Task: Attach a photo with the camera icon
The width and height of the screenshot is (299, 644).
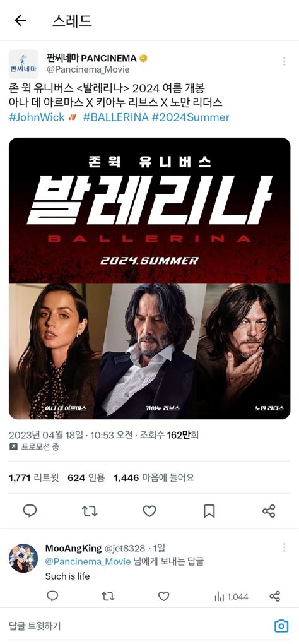Action: pos(281,626)
